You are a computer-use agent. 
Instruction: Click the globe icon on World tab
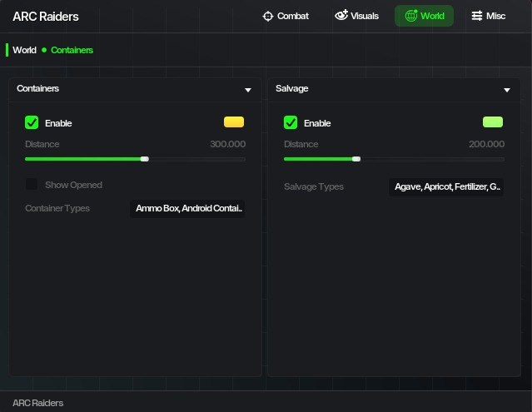(411, 16)
